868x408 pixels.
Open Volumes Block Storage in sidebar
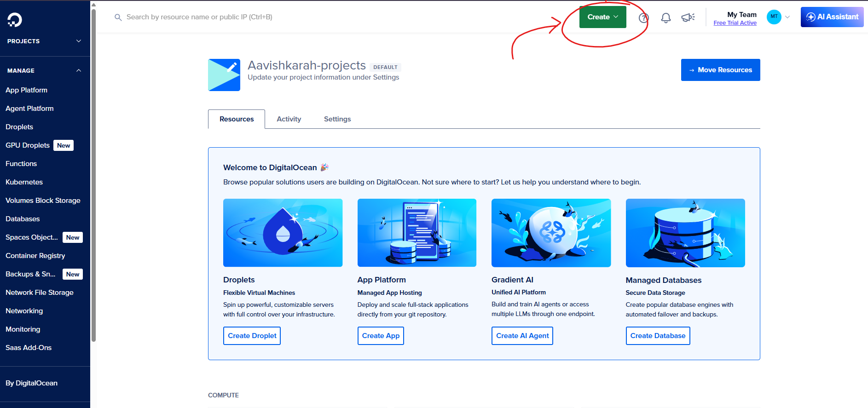[x=43, y=201]
